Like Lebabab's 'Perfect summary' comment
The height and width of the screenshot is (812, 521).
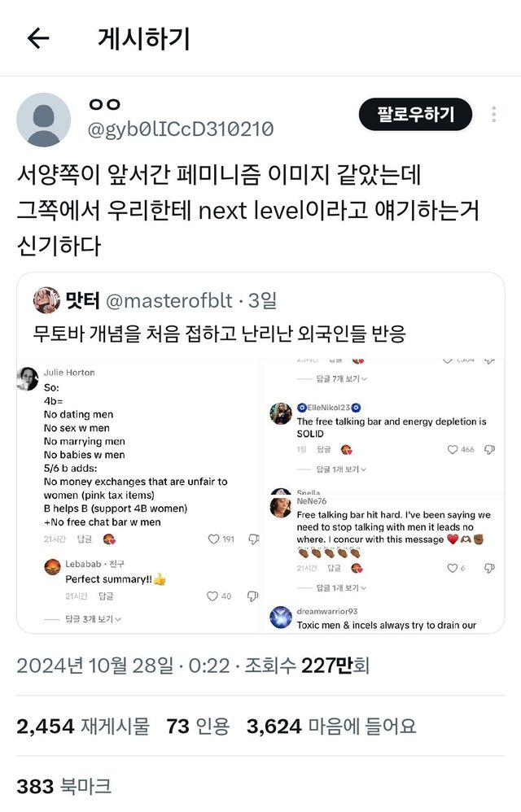(x=212, y=596)
